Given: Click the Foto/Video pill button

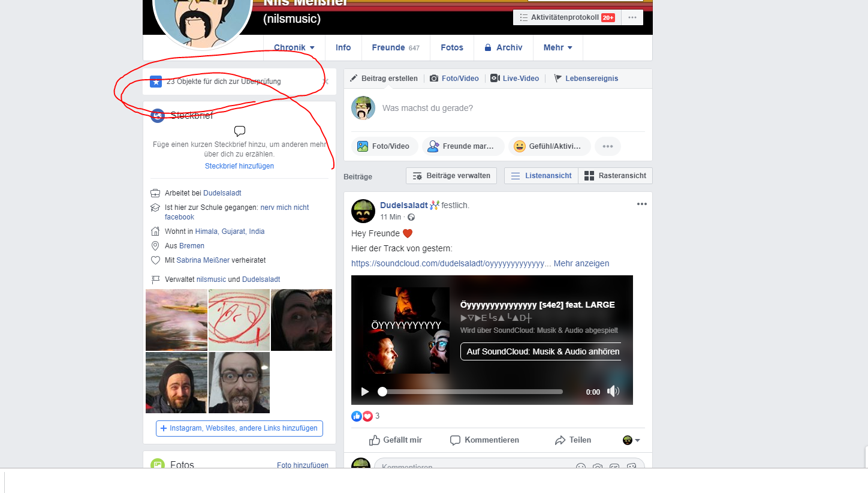Looking at the screenshot, I should [x=384, y=146].
